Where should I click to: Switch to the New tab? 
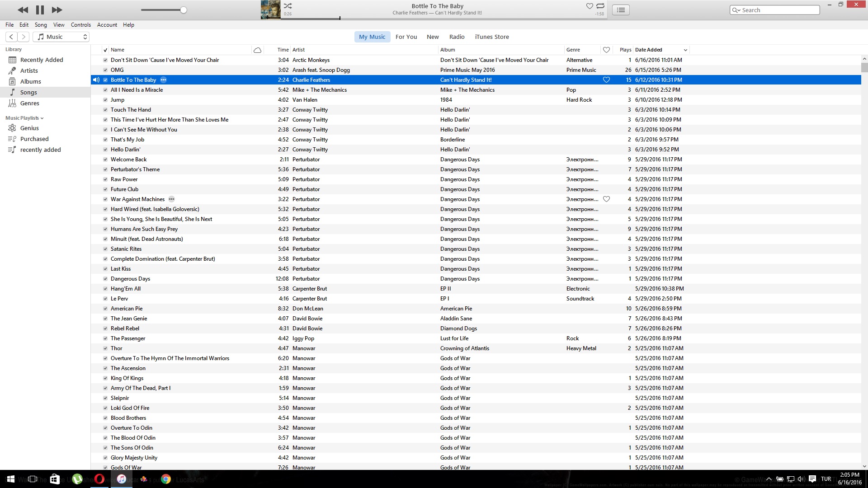click(x=433, y=37)
